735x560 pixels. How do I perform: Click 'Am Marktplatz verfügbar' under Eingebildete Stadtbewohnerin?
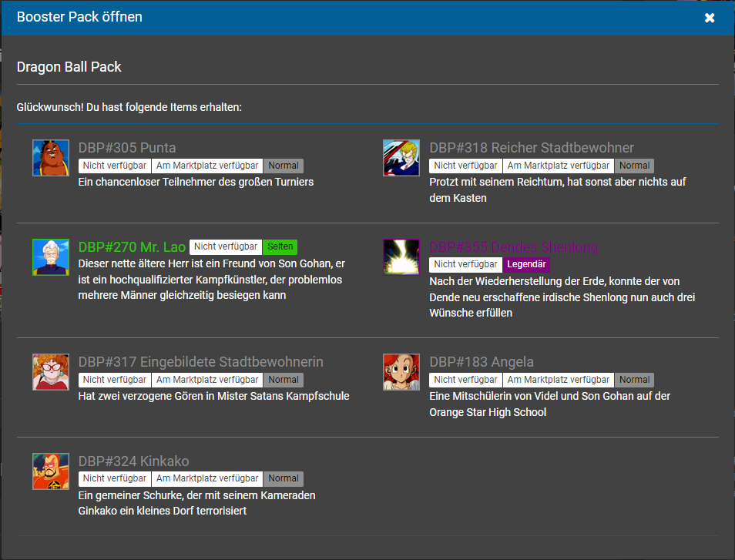coord(207,380)
